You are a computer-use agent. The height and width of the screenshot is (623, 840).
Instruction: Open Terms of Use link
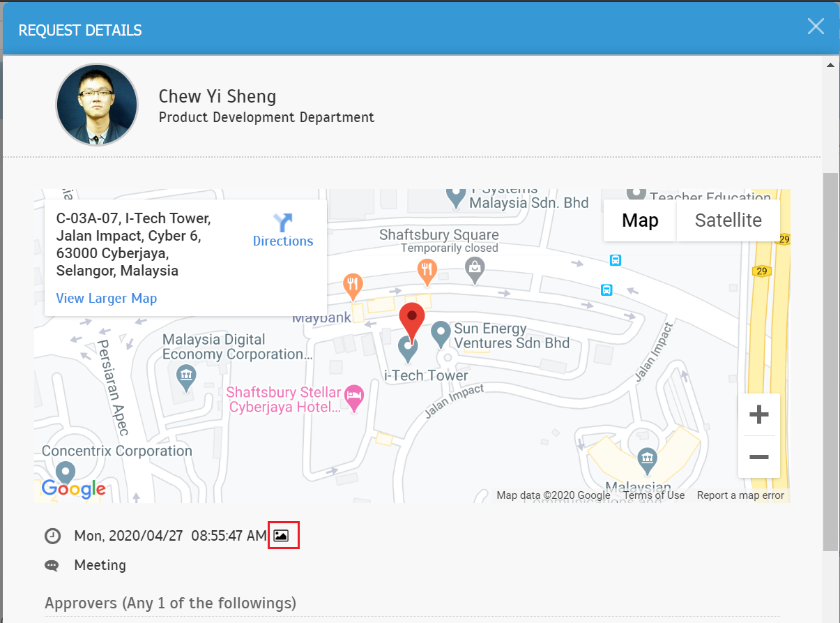(x=654, y=495)
